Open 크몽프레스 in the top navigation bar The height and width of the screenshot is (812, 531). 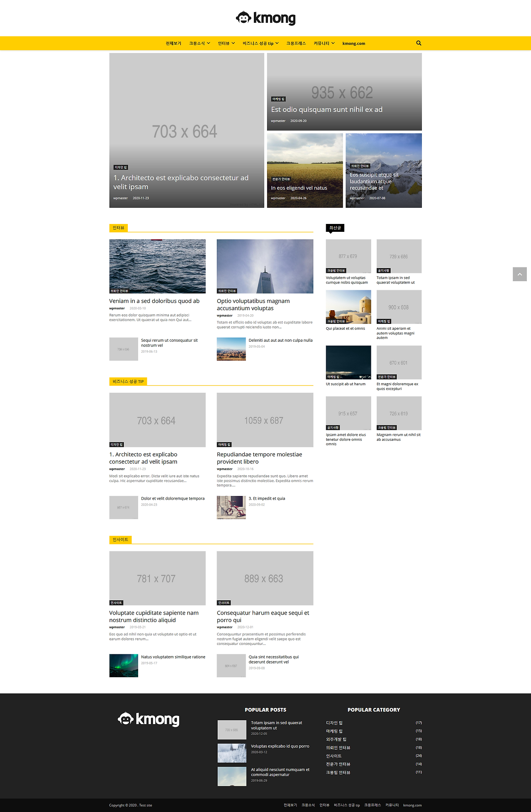(296, 44)
